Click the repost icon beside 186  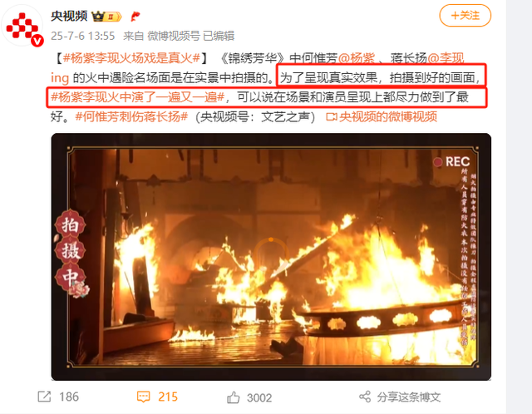(44, 397)
